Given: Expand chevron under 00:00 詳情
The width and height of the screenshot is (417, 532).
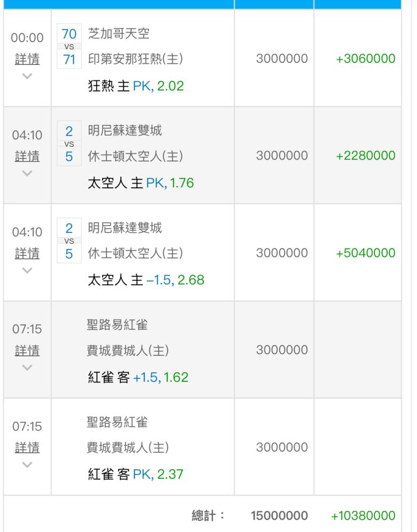Looking at the screenshot, I should coord(27,76).
